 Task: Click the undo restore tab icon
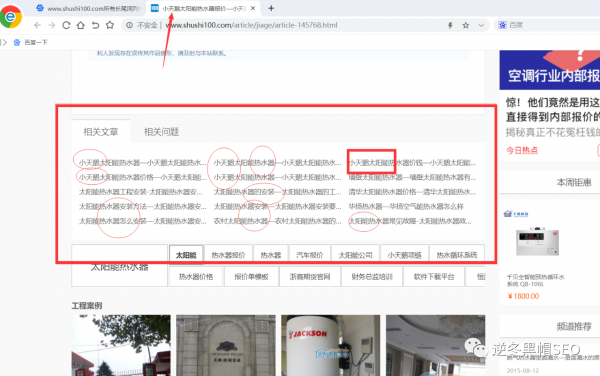(95, 25)
